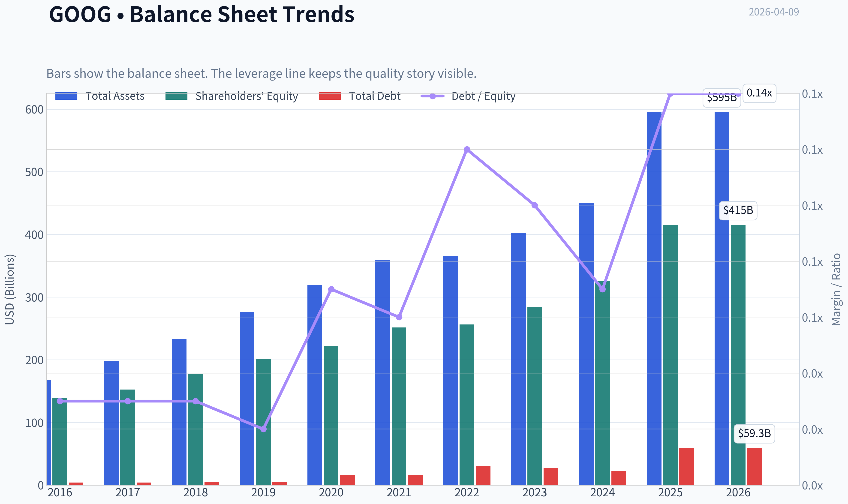
Task: Click the 2021 Debt / Equity line point
Action: click(x=399, y=317)
